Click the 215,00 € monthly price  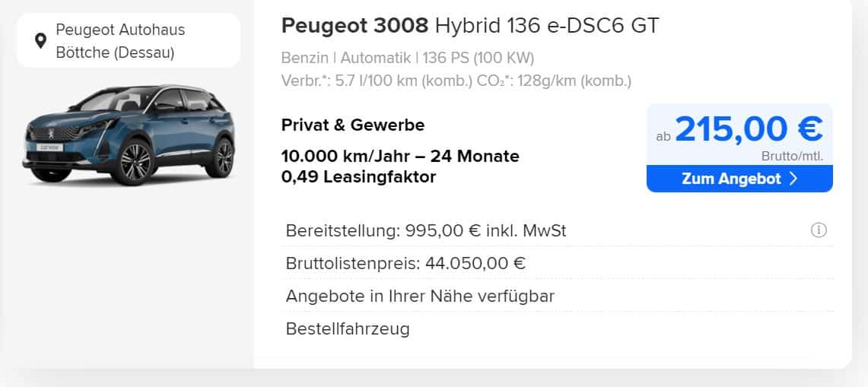point(749,128)
